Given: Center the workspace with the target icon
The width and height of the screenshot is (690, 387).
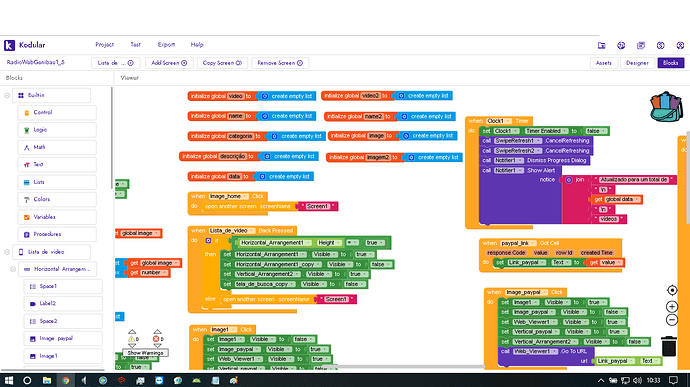Looking at the screenshot, I should [672, 290].
